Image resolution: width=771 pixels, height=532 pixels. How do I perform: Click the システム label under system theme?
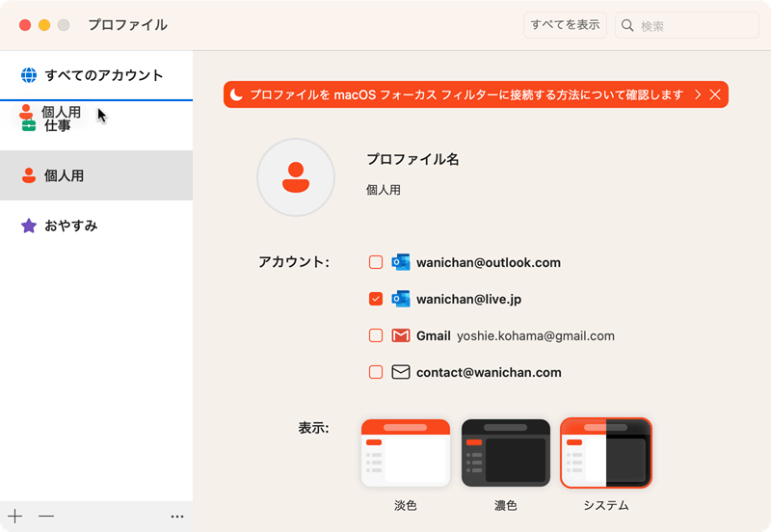pyautogui.click(x=606, y=505)
